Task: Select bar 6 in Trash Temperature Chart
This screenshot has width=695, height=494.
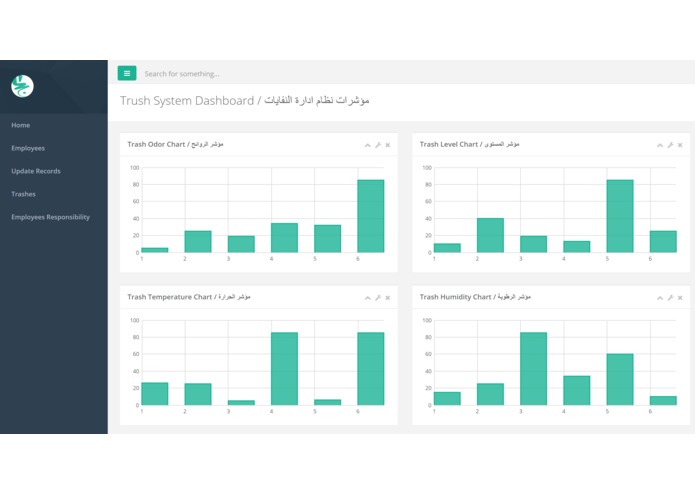Action: pyautogui.click(x=371, y=369)
